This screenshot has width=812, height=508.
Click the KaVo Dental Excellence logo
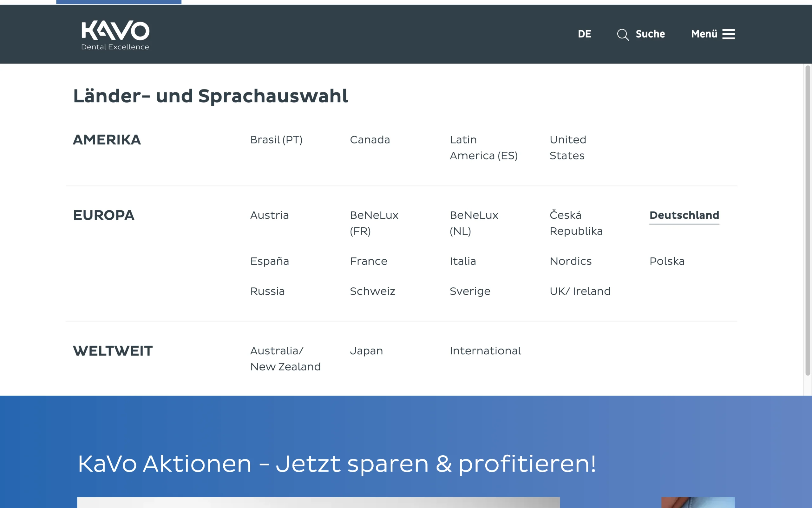(x=115, y=35)
